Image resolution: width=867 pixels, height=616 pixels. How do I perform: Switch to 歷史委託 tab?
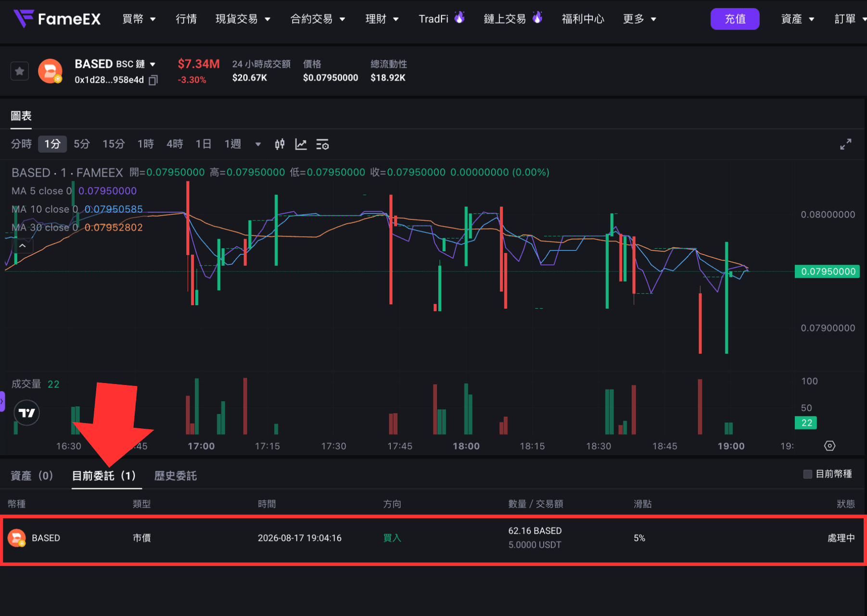(x=176, y=476)
